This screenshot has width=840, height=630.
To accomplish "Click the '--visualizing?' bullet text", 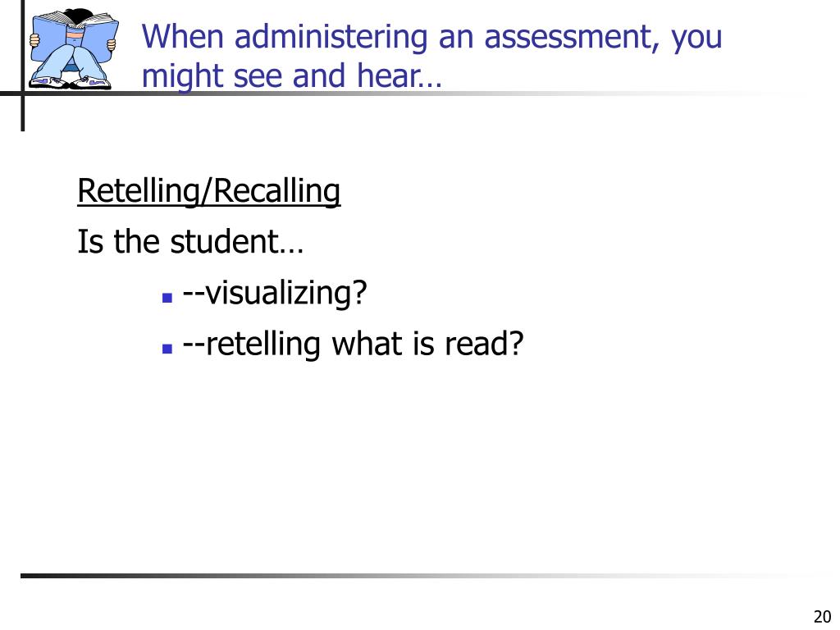I will pos(275,294).
